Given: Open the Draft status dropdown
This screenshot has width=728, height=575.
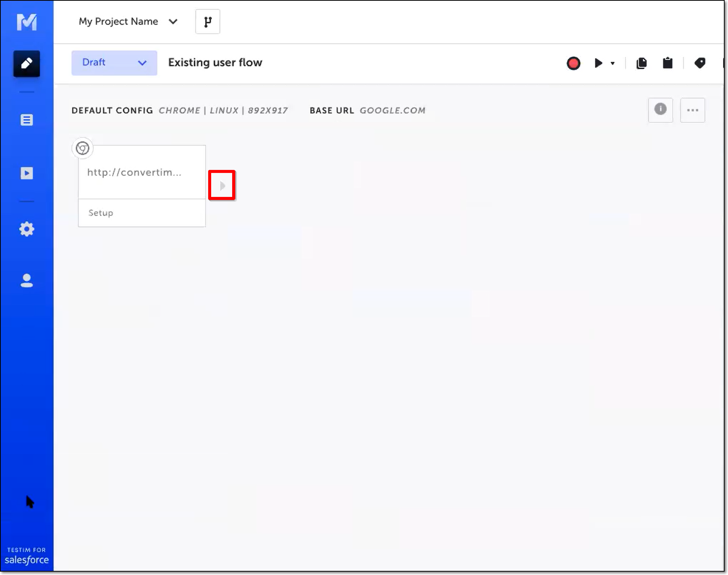Looking at the screenshot, I should tap(114, 63).
